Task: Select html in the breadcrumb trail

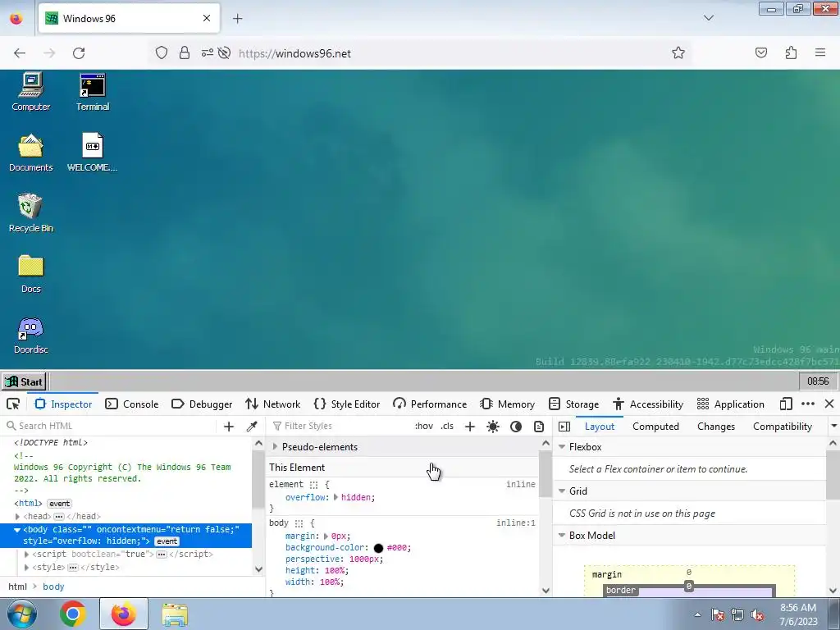Action: pos(18,587)
